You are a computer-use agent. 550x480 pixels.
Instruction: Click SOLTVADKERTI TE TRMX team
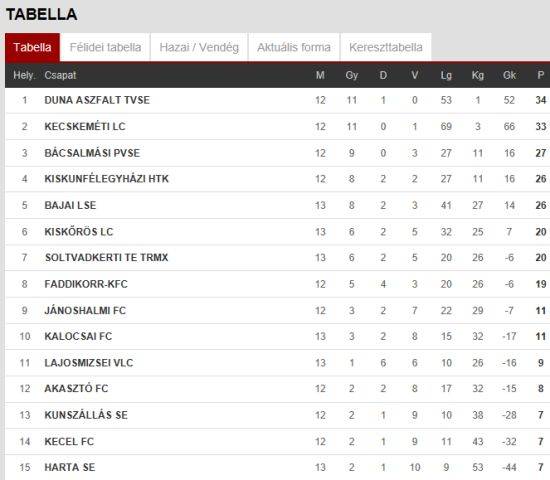coord(106,258)
